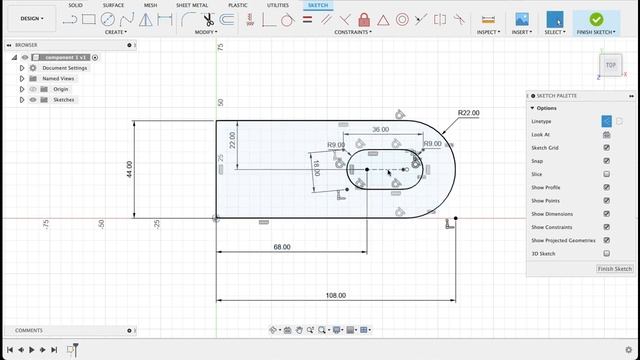The height and width of the screenshot is (360, 640).
Task: Switch to the SOLID tab
Action: pos(76,5)
